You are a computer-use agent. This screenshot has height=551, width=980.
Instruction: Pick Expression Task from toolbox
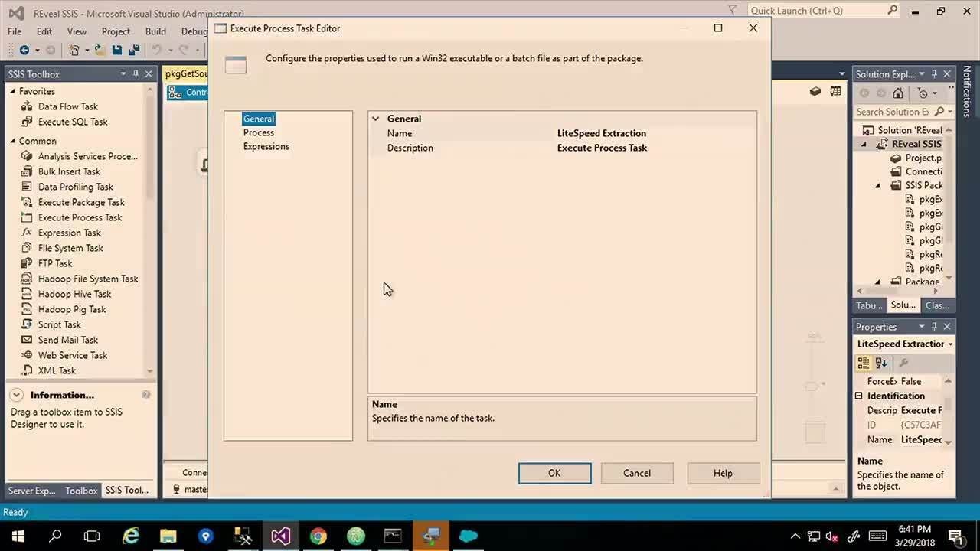pyautogui.click(x=69, y=233)
